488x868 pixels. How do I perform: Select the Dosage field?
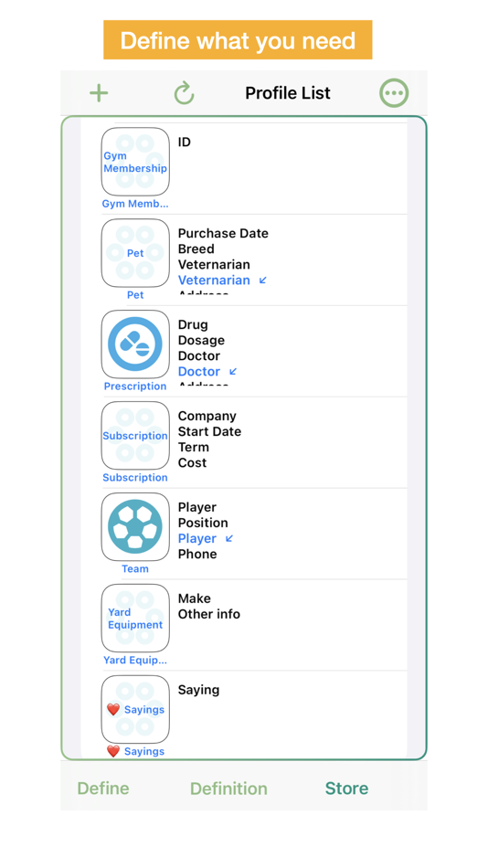pyautogui.click(x=201, y=341)
